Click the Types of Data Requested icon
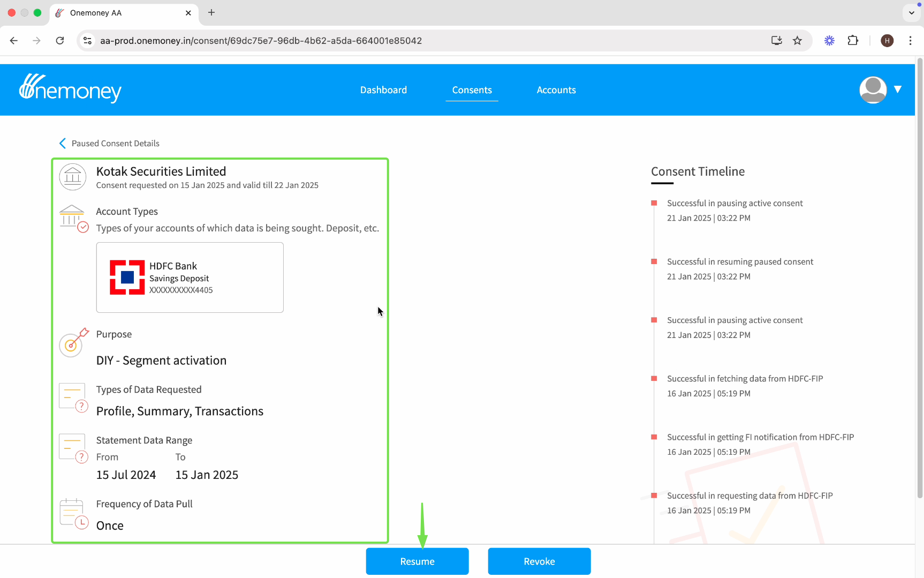The height and width of the screenshot is (578, 924). 73,398
